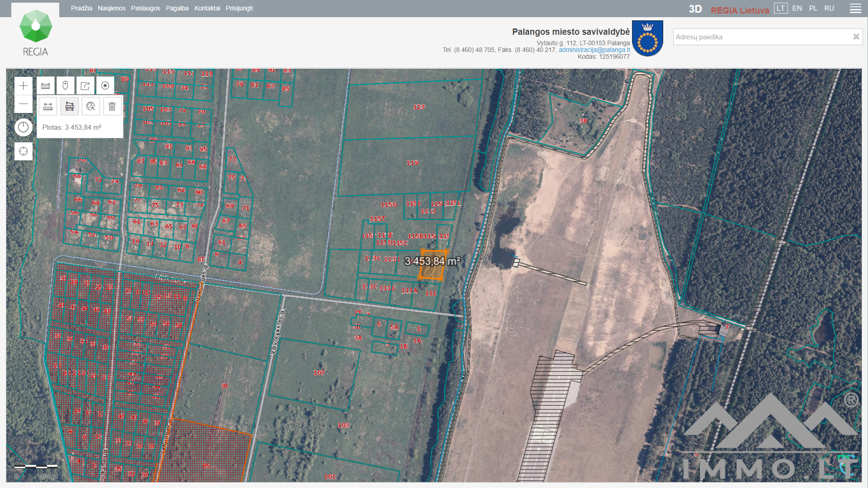This screenshot has width=868, height=488.
Task: Choose the area measurement polygon tool
Action: (70, 106)
